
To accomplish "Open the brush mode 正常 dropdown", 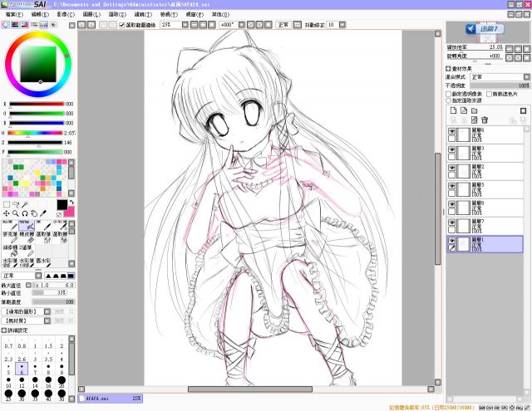I will pyautogui.click(x=38, y=276).
